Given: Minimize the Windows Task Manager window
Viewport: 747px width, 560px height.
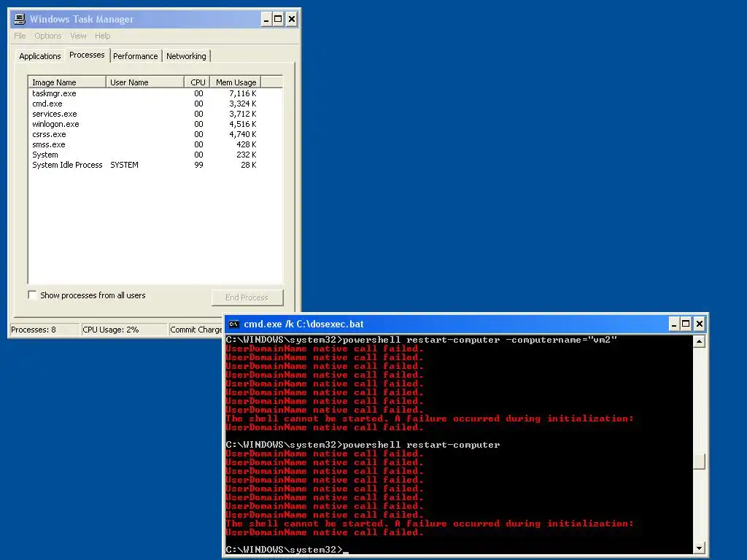Looking at the screenshot, I should 266,19.
